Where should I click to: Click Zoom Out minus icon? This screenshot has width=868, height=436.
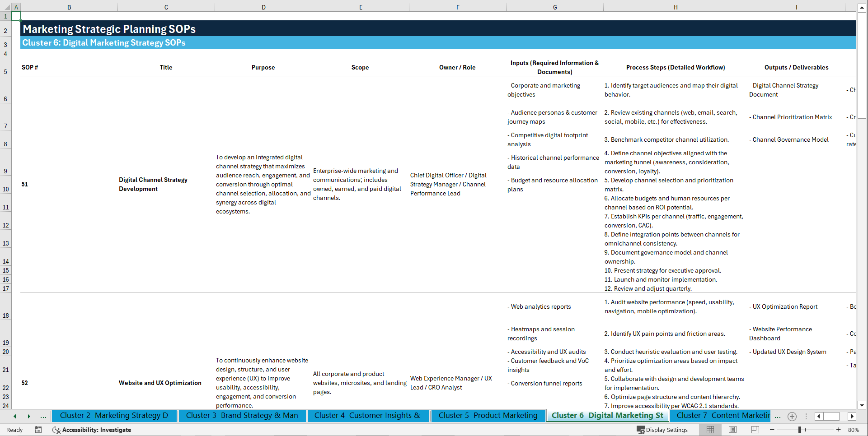pyautogui.click(x=773, y=430)
